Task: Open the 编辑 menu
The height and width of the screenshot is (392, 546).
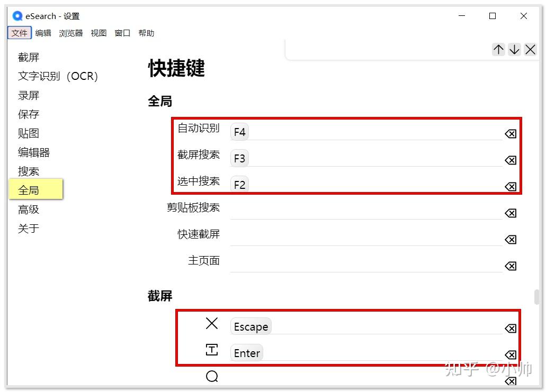Action: [42, 33]
